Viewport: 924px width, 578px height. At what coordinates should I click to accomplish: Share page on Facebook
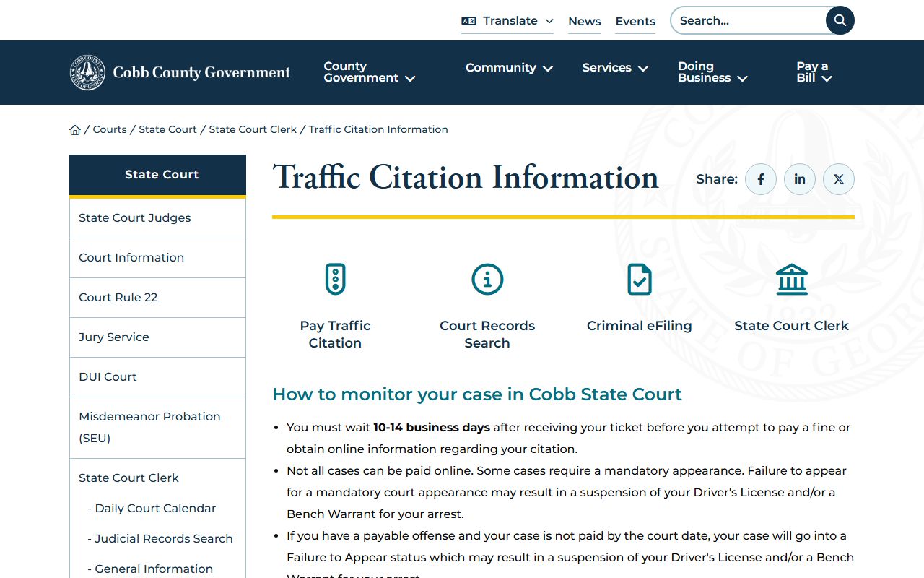(x=761, y=179)
